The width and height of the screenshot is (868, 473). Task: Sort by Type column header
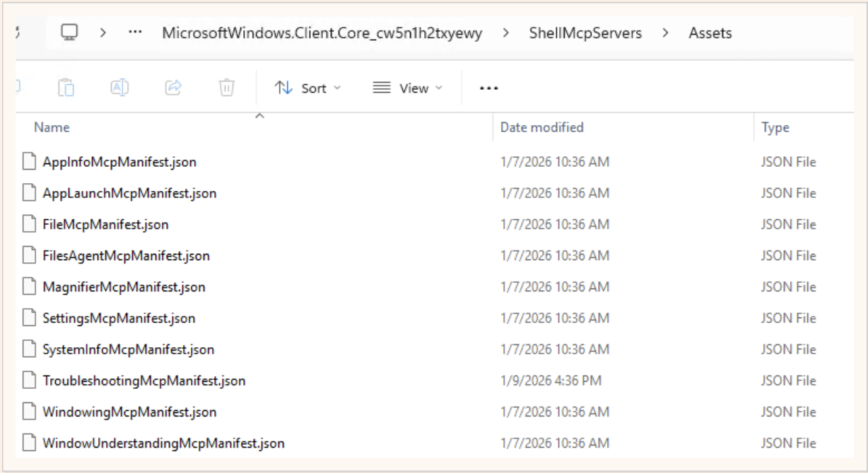[775, 128]
